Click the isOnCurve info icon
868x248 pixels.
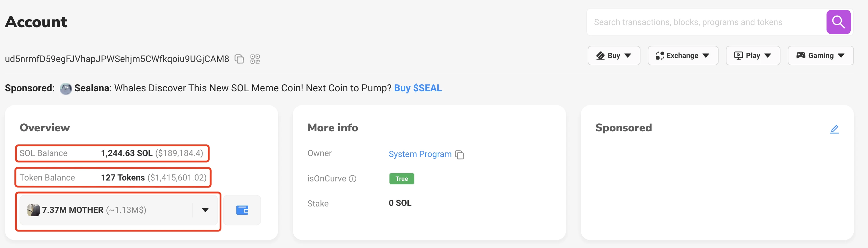[353, 179]
